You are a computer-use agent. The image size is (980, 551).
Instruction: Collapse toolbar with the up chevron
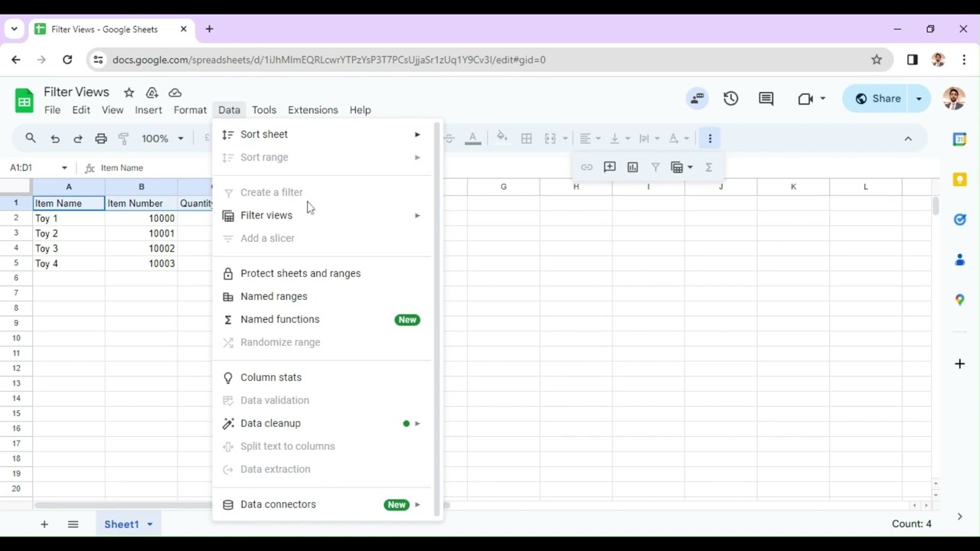pos(908,139)
